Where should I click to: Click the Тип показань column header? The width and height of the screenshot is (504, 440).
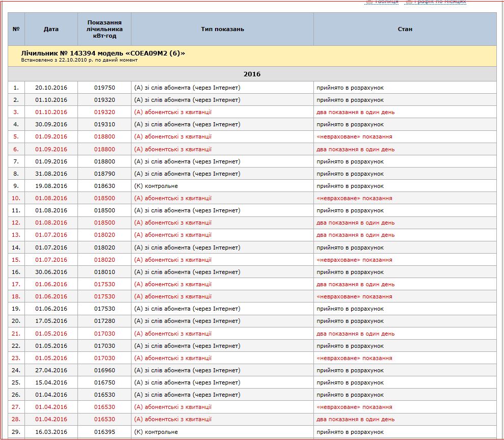[x=222, y=29]
